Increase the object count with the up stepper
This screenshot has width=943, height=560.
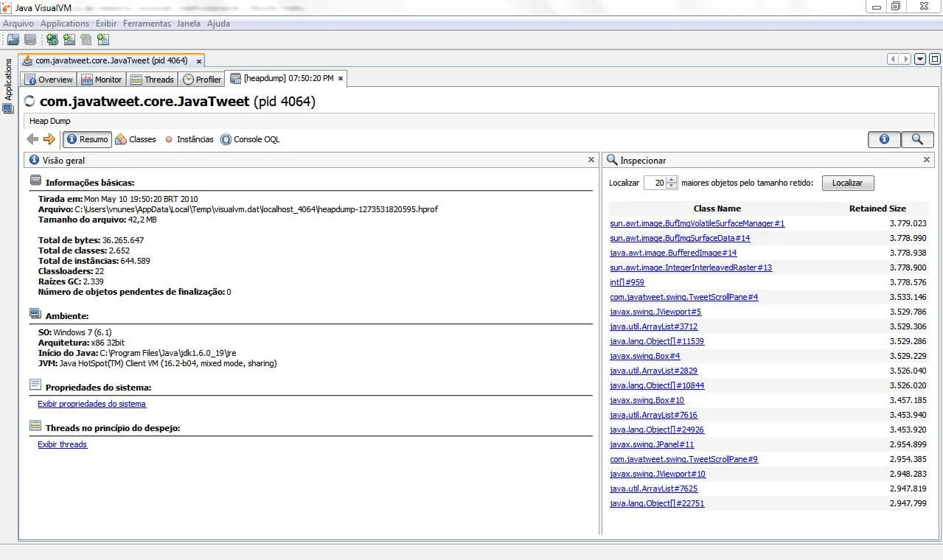click(x=671, y=180)
